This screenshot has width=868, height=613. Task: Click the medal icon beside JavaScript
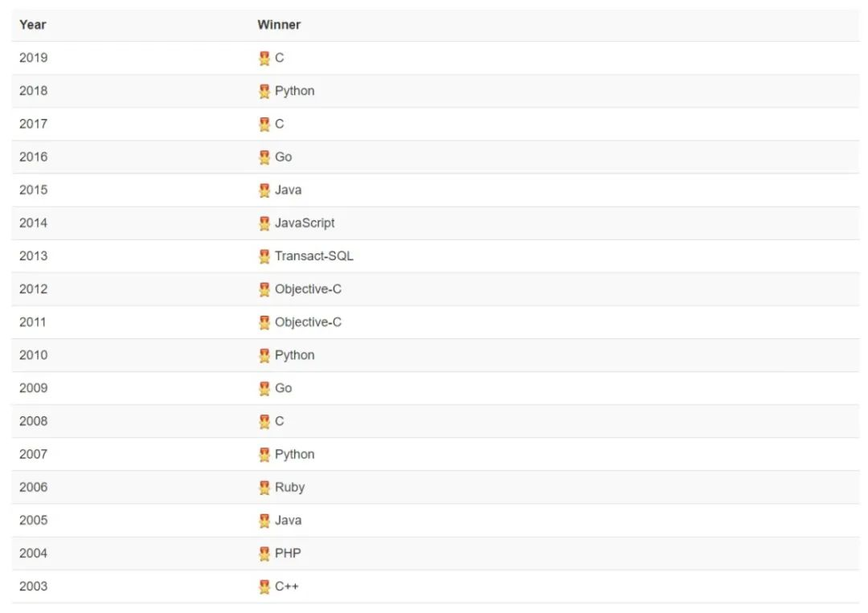264,223
